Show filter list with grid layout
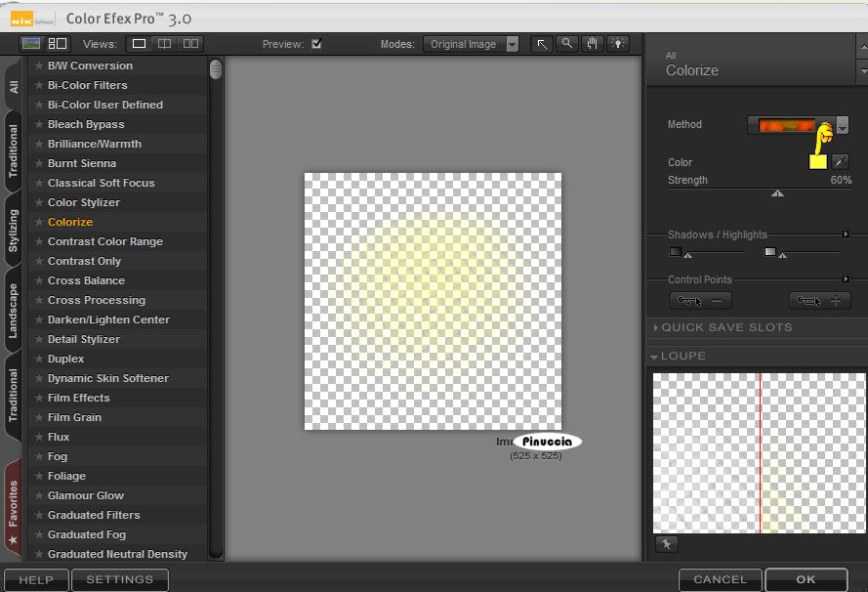Image resolution: width=868 pixels, height=592 pixels. tap(57, 44)
